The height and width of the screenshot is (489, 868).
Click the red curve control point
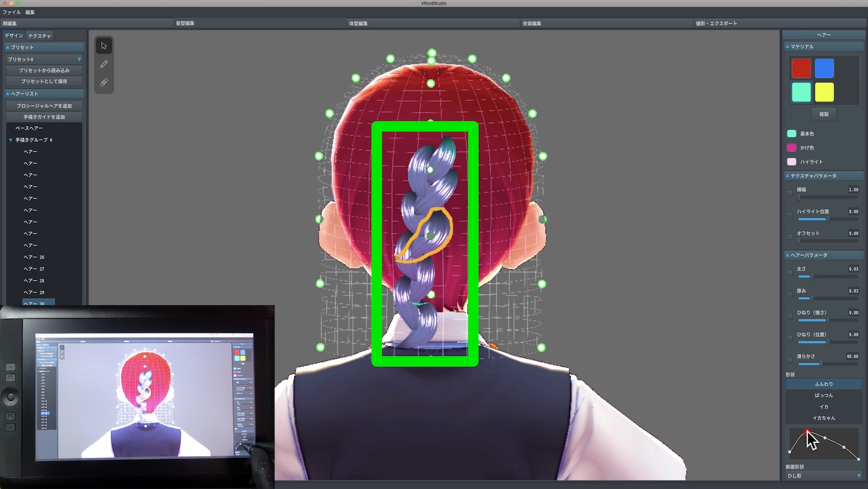[808, 432]
